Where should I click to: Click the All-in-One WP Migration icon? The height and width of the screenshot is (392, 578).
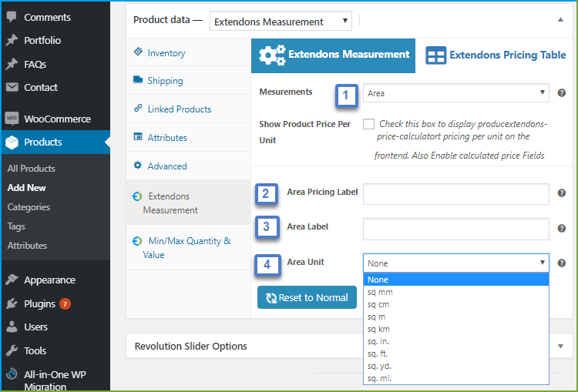pyautogui.click(x=12, y=374)
